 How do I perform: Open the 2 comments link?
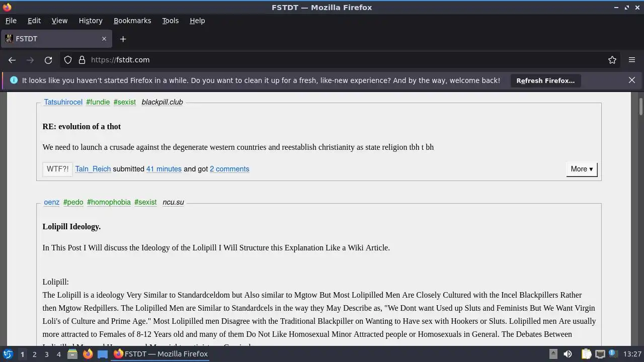click(x=229, y=169)
